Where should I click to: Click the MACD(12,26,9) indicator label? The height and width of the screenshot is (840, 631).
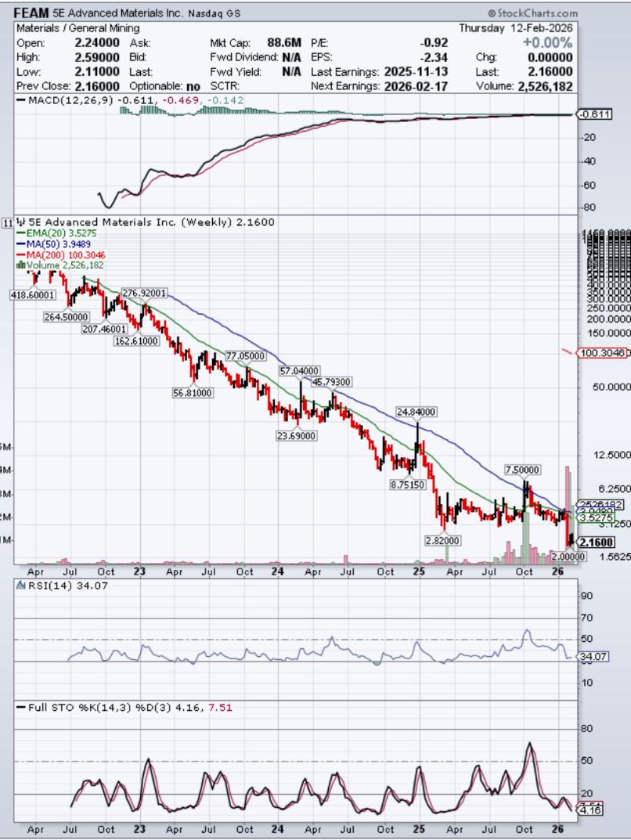[70, 100]
